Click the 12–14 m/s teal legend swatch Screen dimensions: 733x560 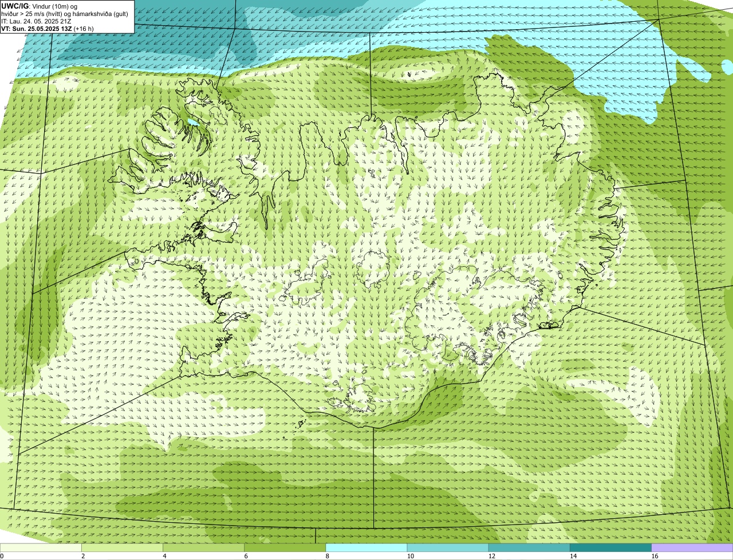coord(529,547)
